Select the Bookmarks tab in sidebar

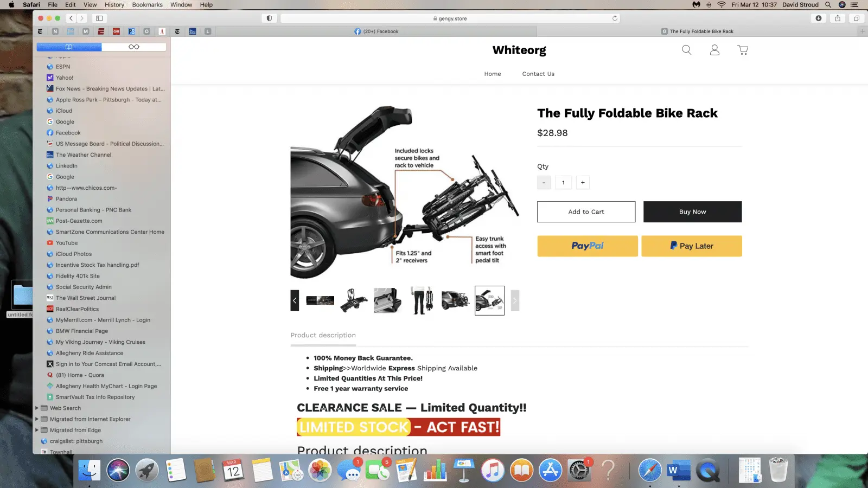pos(69,47)
